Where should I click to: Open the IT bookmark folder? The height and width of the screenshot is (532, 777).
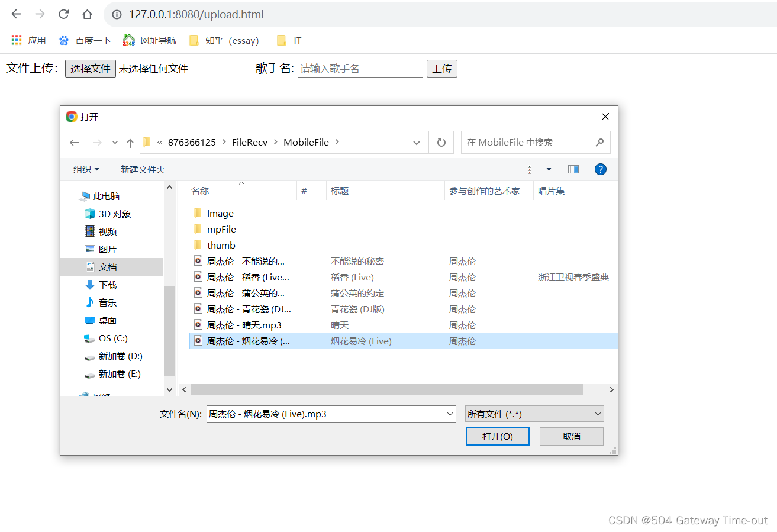(289, 40)
